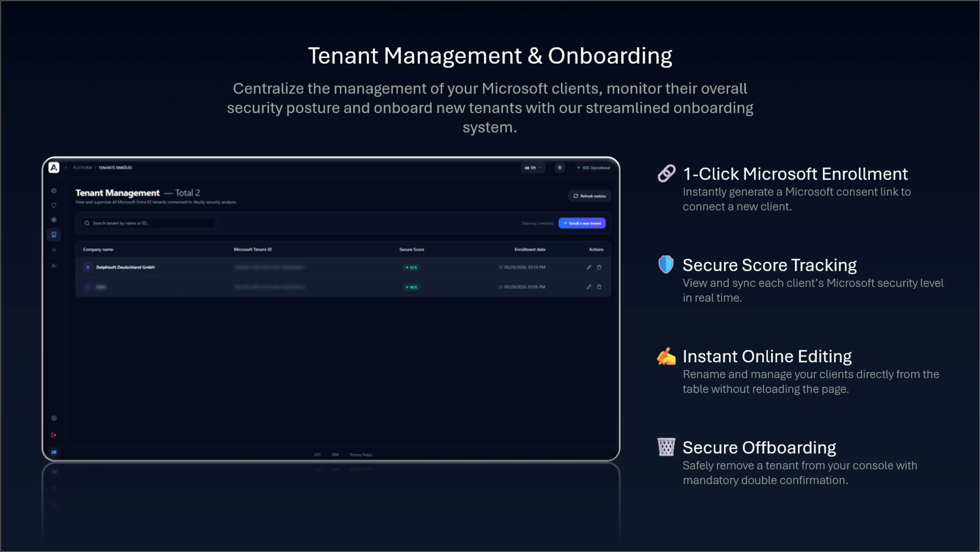Click the Enrollment date column header
The image size is (980, 552).
530,250
